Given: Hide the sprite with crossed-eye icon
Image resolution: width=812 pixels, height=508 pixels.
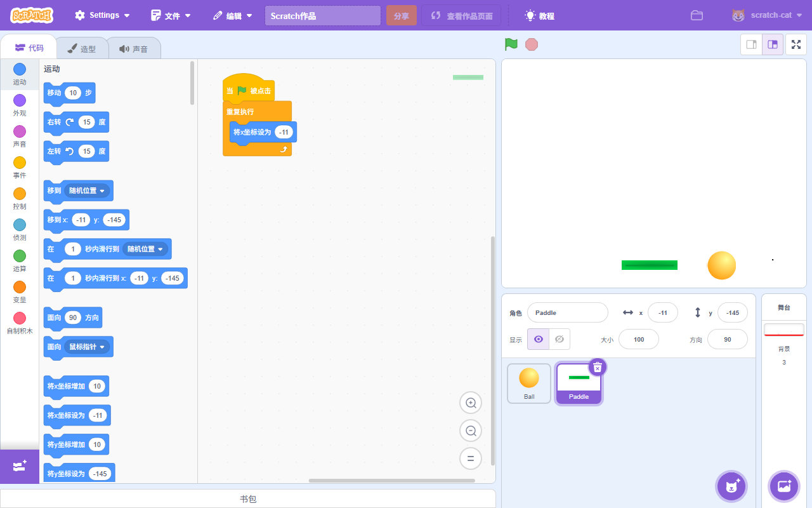Looking at the screenshot, I should (559, 339).
